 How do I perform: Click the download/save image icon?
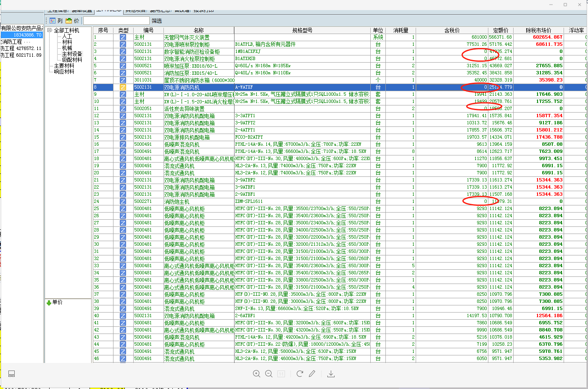[x=331, y=374]
